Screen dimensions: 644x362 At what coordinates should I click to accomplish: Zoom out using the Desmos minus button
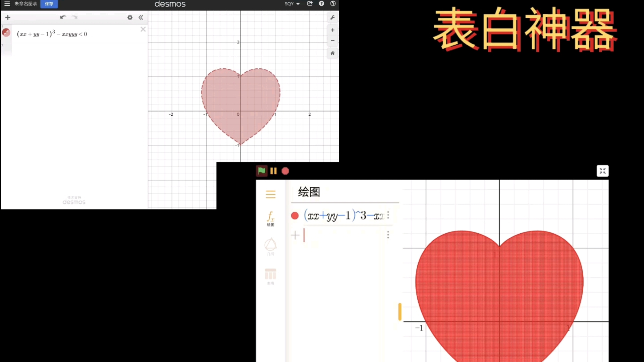click(332, 41)
